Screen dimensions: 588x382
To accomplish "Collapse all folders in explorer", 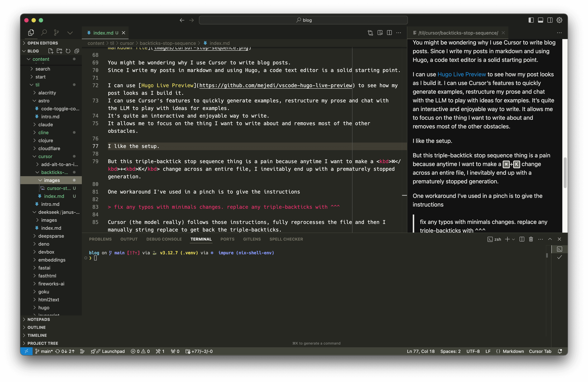I will (x=77, y=51).
